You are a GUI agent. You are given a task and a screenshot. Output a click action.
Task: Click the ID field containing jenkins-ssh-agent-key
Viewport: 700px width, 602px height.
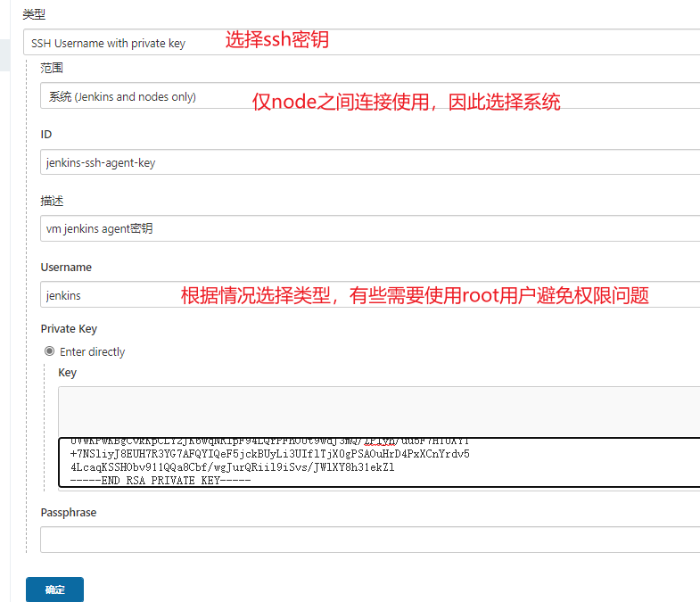(370, 162)
